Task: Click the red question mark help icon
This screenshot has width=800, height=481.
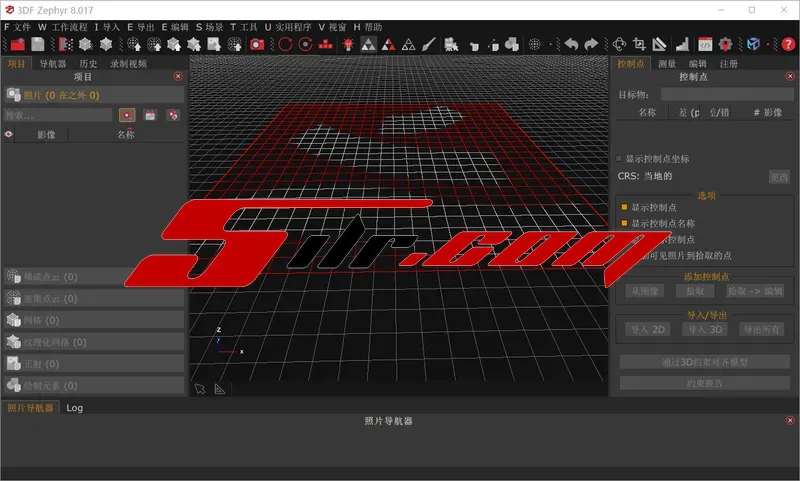Action: pos(788,45)
